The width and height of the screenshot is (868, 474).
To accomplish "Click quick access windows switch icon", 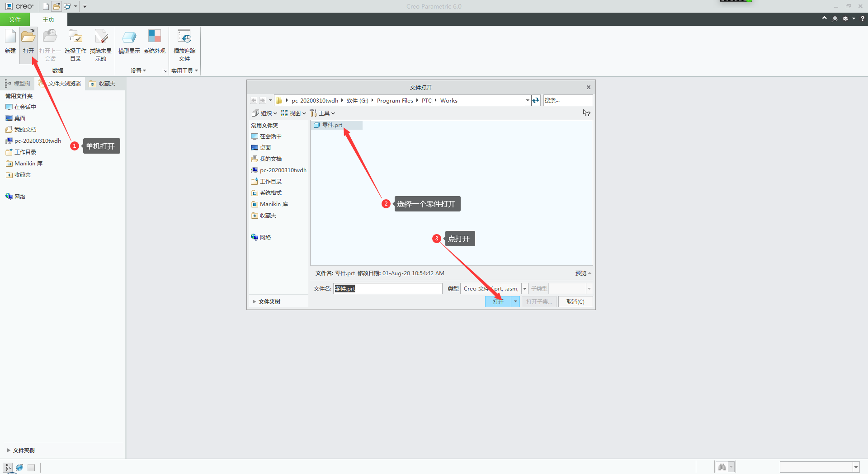I will click(67, 6).
